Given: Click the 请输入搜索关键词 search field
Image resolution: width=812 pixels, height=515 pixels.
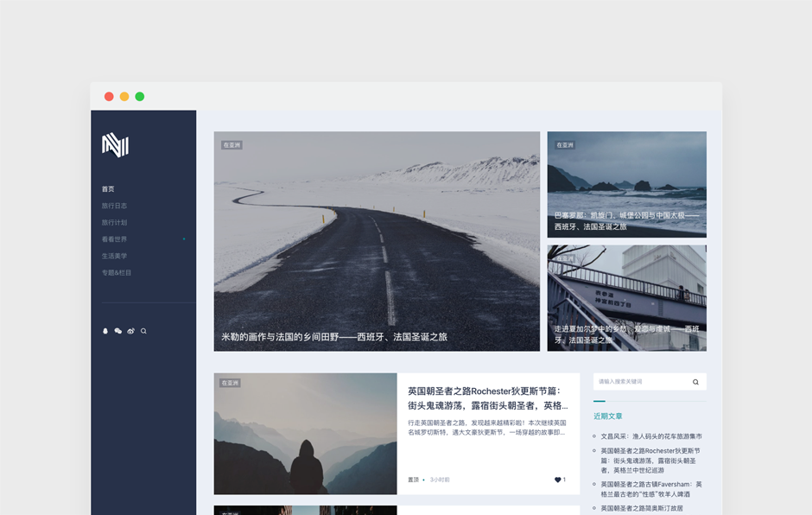Looking at the screenshot, I should (639, 382).
